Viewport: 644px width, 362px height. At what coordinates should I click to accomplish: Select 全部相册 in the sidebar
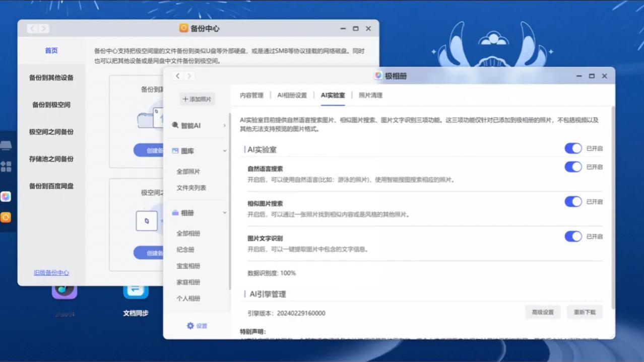tap(188, 234)
